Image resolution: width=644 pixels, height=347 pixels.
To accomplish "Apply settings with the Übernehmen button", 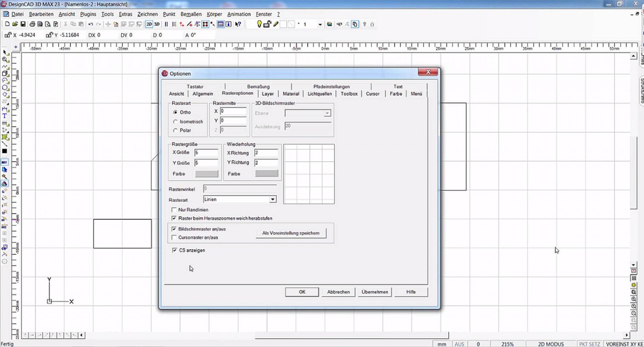I will tap(374, 292).
